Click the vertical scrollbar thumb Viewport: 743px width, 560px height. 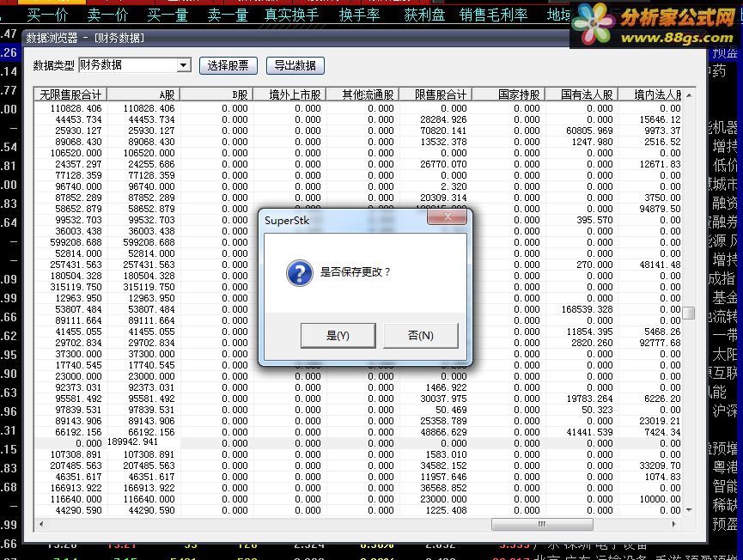point(689,313)
